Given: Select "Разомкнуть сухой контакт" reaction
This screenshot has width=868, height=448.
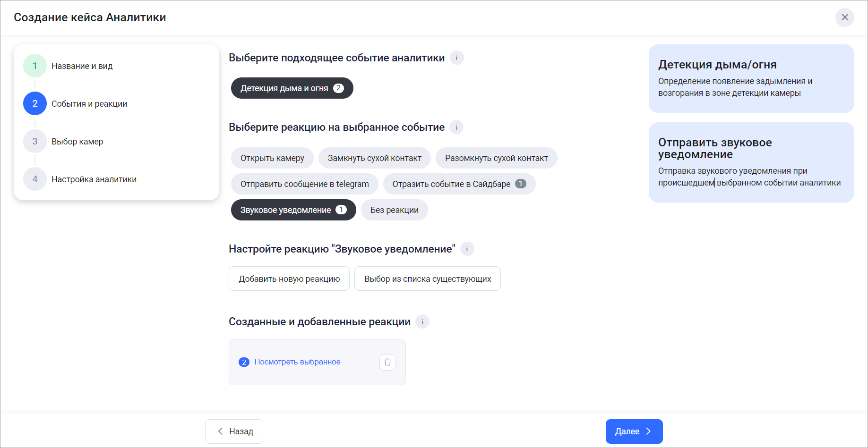Looking at the screenshot, I should 497,158.
